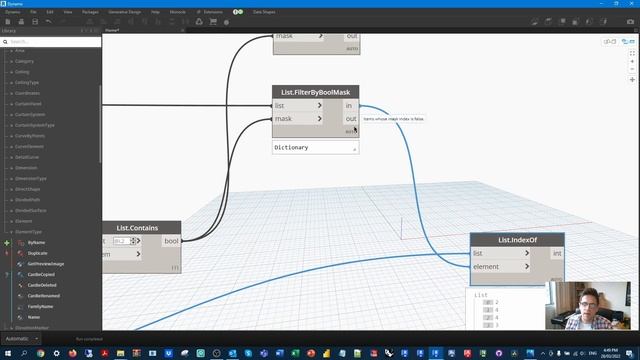The image size is (640, 360).
Task: Click the Save toolbar icon
Action: click(35, 22)
